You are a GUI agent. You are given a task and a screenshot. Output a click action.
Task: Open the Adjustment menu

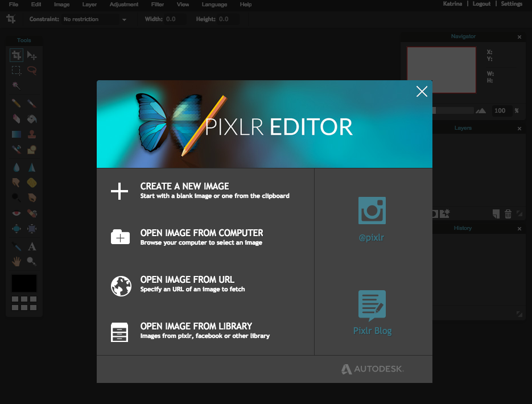[x=124, y=5]
